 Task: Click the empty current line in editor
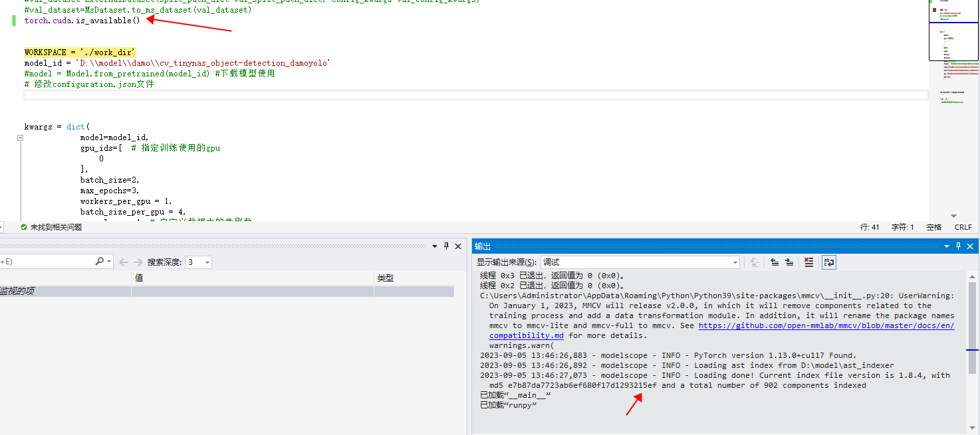[x=475, y=95]
